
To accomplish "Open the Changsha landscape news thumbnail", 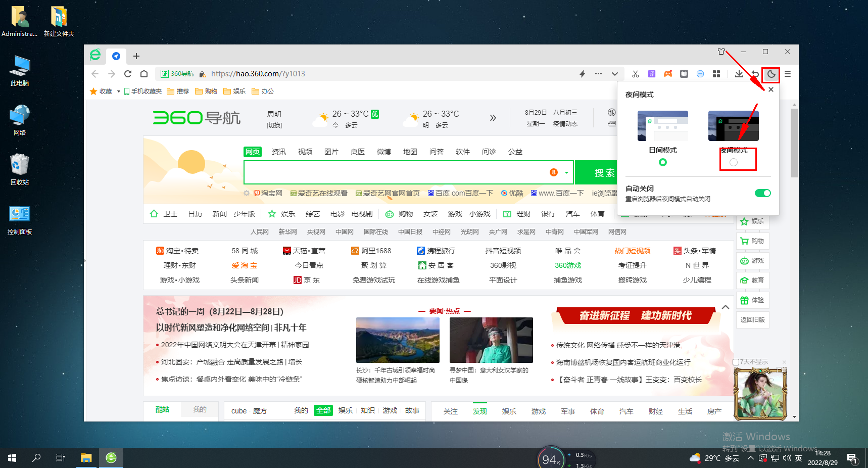I will pyautogui.click(x=398, y=340).
